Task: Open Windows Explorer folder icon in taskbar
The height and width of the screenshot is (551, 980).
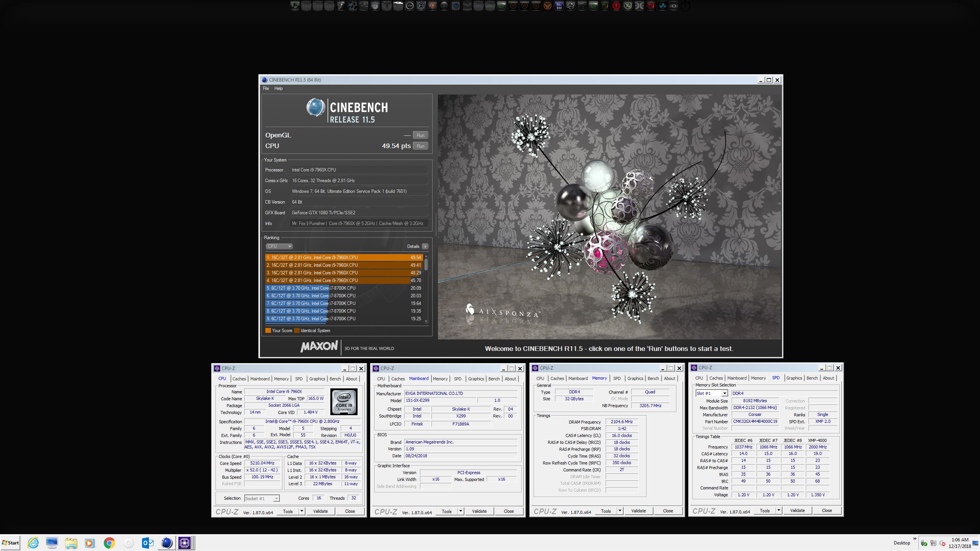Action: tap(71, 543)
